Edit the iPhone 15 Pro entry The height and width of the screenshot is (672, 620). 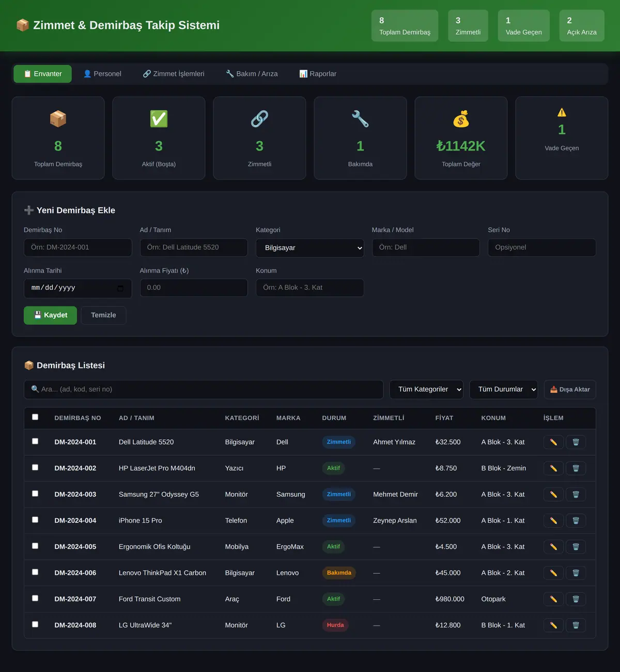[x=553, y=521]
